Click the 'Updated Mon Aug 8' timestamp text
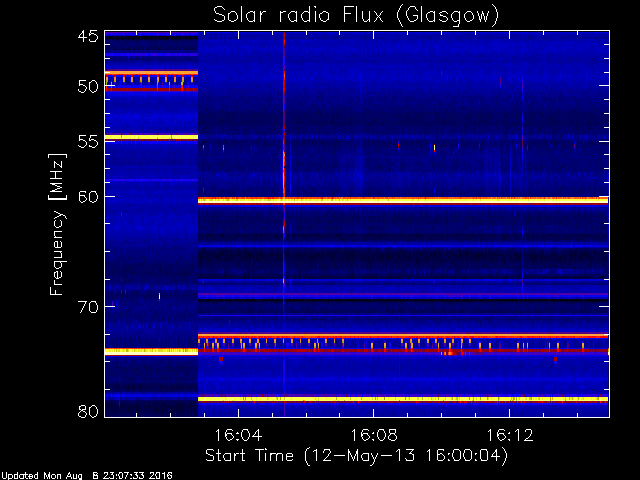 point(87,476)
